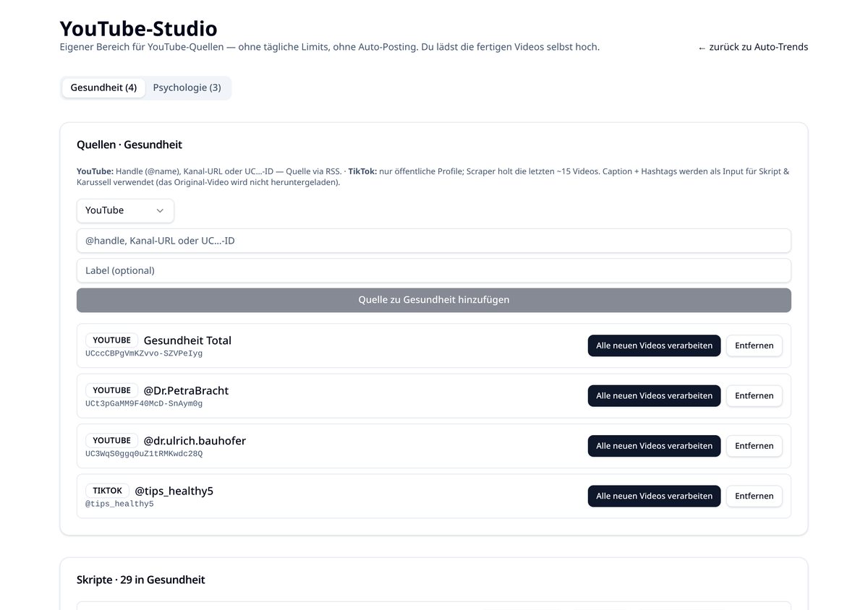Process all new videos for @Dr.PetraBracht
This screenshot has width=868, height=610.
point(654,395)
